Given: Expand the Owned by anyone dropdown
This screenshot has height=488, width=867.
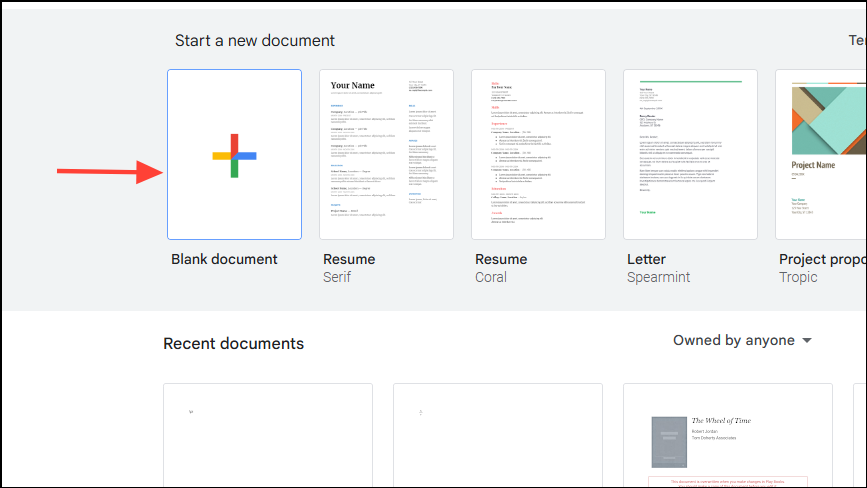Looking at the screenshot, I should [x=742, y=340].
